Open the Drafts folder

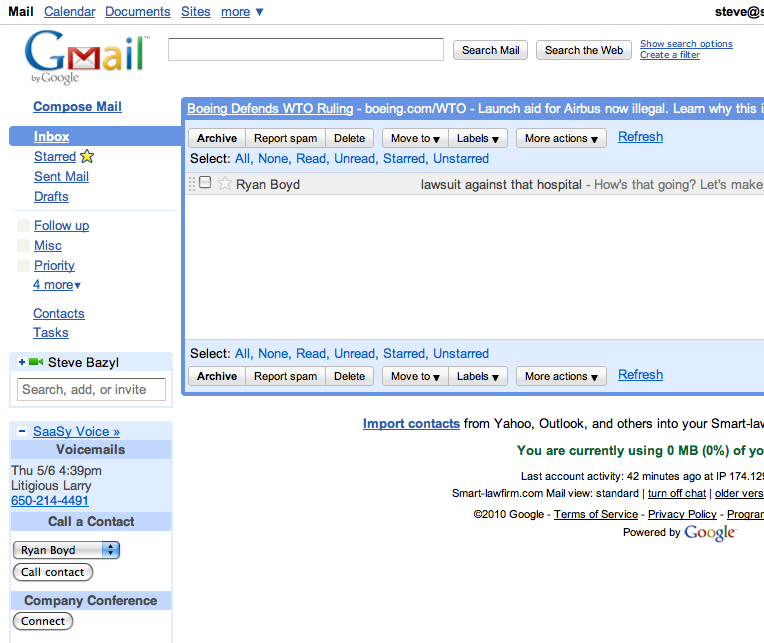pyautogui.click(x=51, y=196)
